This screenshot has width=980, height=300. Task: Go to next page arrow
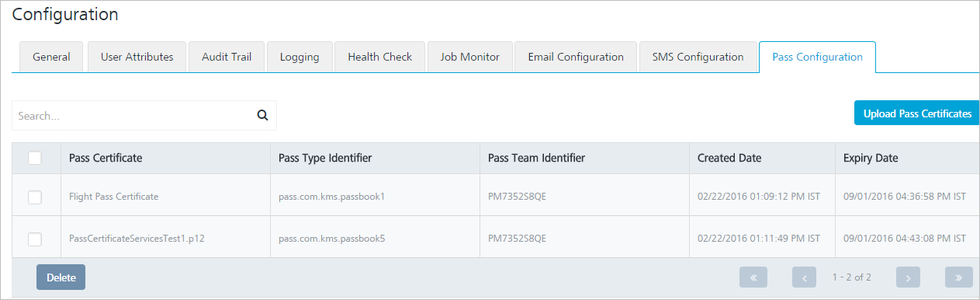[909, 277]
